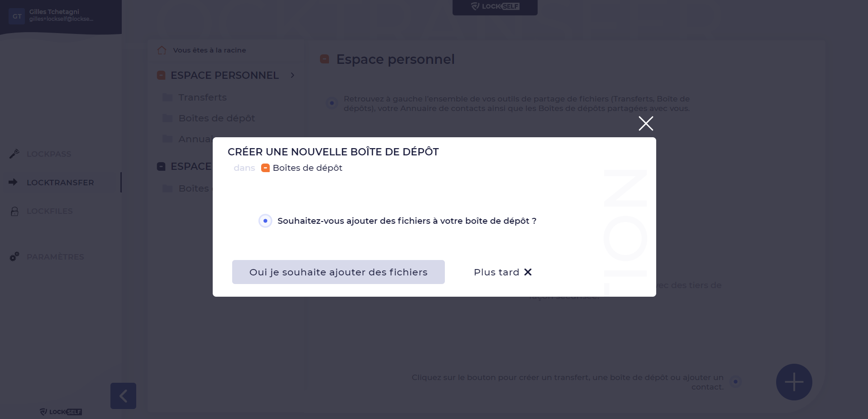The image size is (868, 419).
Task: Click the LockTransfer arrow icon
Action: (x=13, y=182)
